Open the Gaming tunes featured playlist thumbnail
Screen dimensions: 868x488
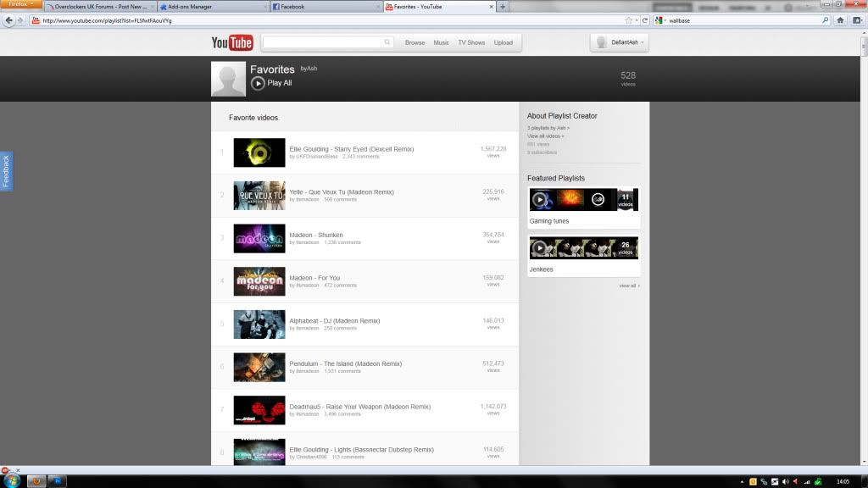[x=583, y=200]
